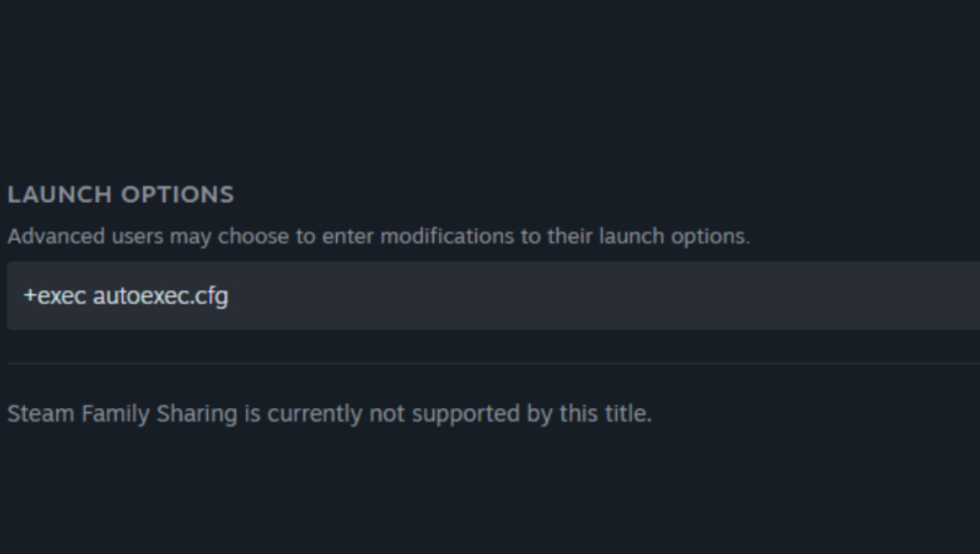Viewport: 980px width, 554px height.
Task: Click the words "Family Sharing" in notice
Action: click(x=160, y=414)
